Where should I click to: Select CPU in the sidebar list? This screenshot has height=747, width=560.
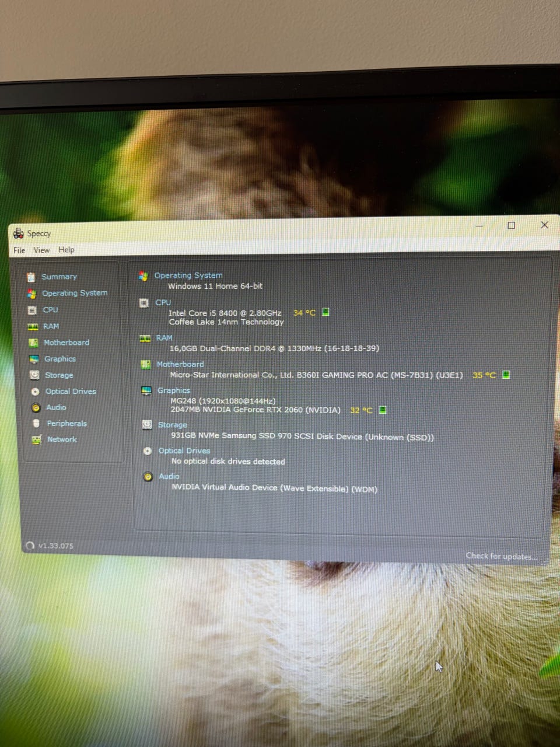(50, 310)
